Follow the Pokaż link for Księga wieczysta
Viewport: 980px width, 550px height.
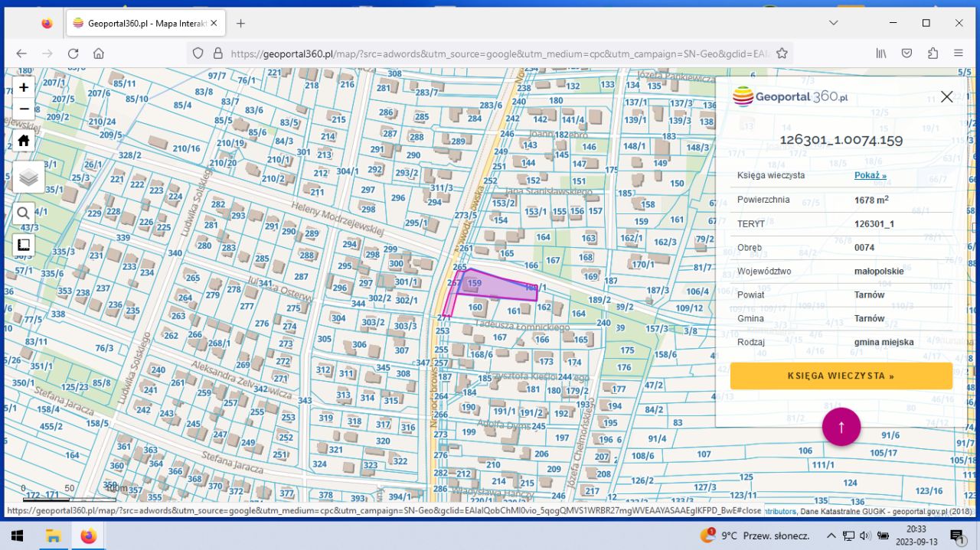pos(870,175)
